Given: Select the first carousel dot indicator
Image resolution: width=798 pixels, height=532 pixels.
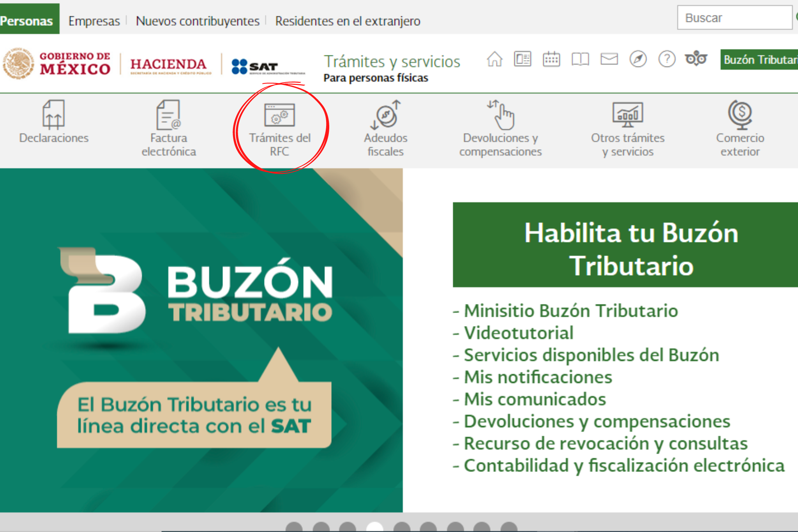Looking at the screenshot, I should coord(294,527).
